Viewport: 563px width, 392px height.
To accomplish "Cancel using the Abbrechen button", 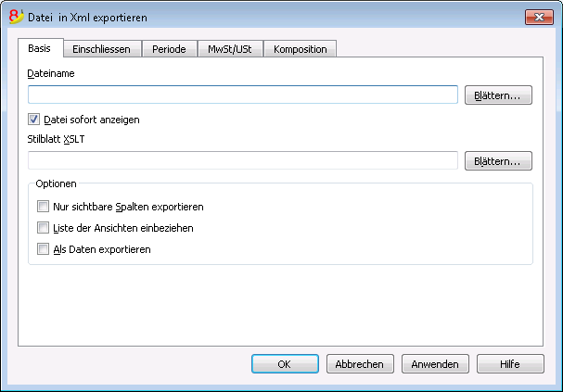I will pos(360,364).
